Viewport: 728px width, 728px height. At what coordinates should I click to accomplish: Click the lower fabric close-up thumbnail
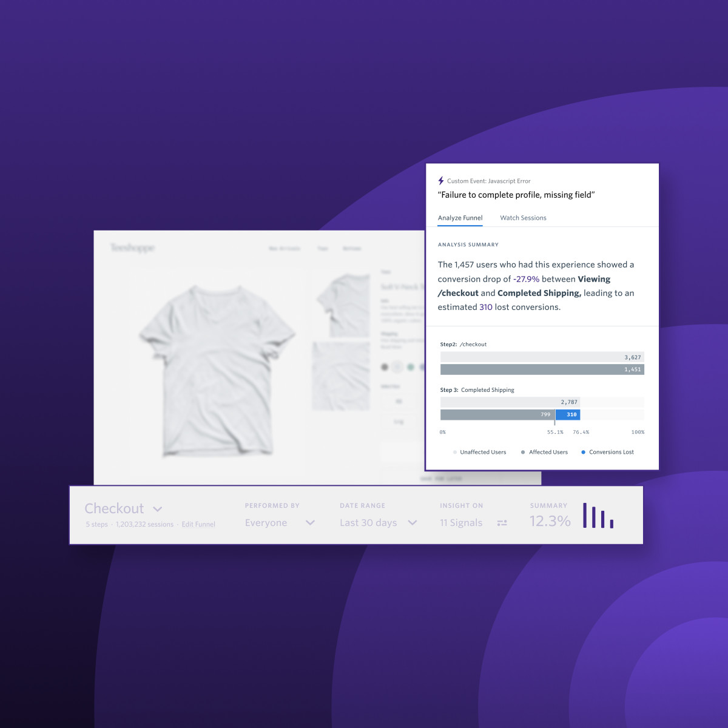[x=340, y=376]
